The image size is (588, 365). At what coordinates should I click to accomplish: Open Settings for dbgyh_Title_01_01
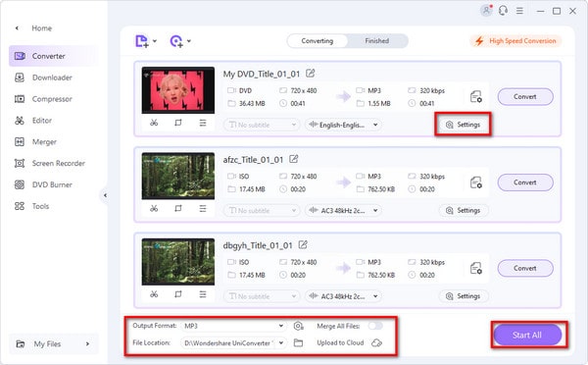[x=464, y=296]
